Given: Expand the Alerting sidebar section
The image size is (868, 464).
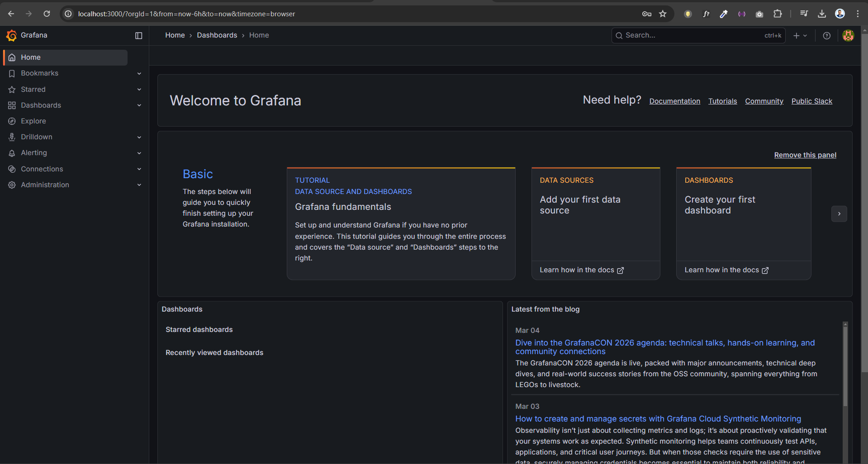Looking at the screenshot, I should pyautogui.click(x=139, y=153).
